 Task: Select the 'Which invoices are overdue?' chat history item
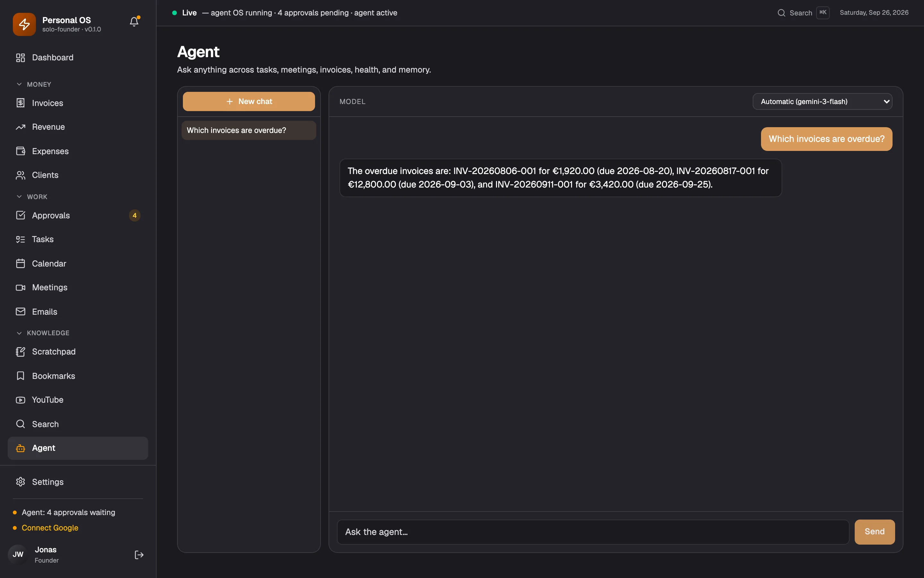[x=249, y=130]
